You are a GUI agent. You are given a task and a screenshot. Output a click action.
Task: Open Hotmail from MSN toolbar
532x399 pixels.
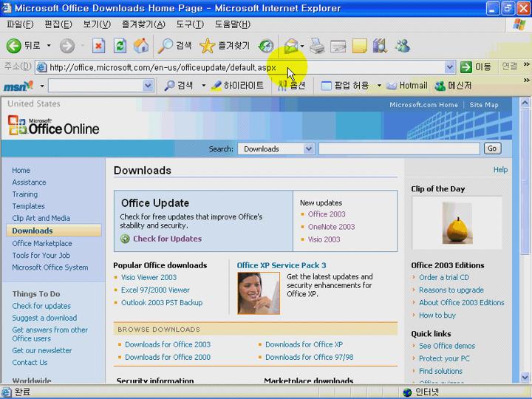tap(407, 86)
